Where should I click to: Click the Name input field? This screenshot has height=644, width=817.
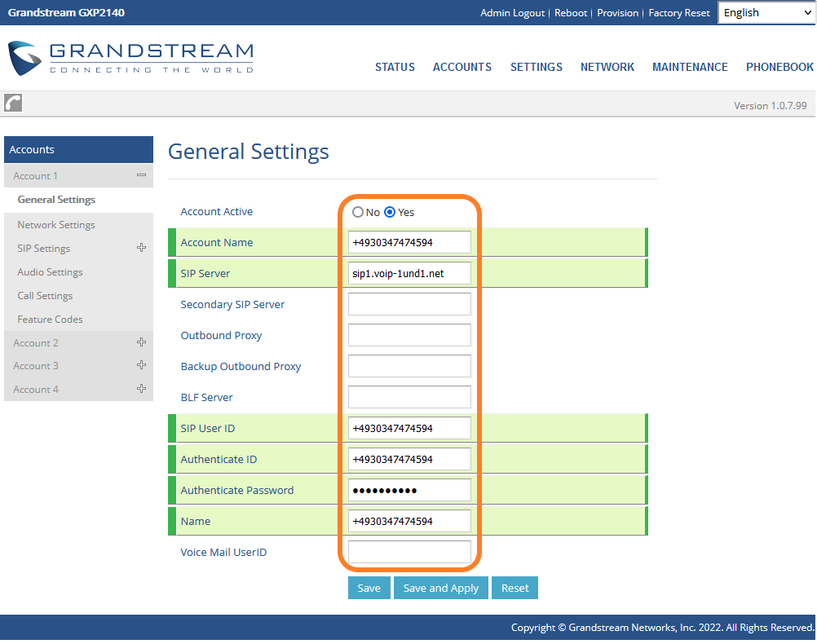click(409, 521)
